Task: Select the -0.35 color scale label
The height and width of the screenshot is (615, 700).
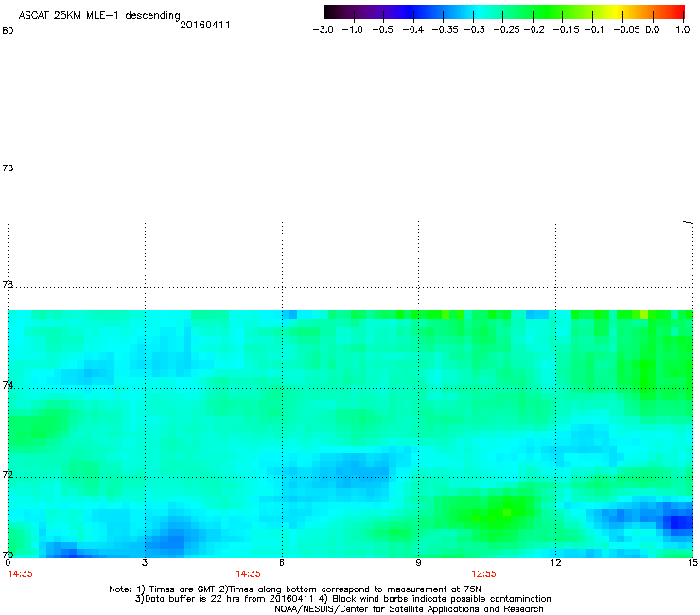Action: click(446, 30)
